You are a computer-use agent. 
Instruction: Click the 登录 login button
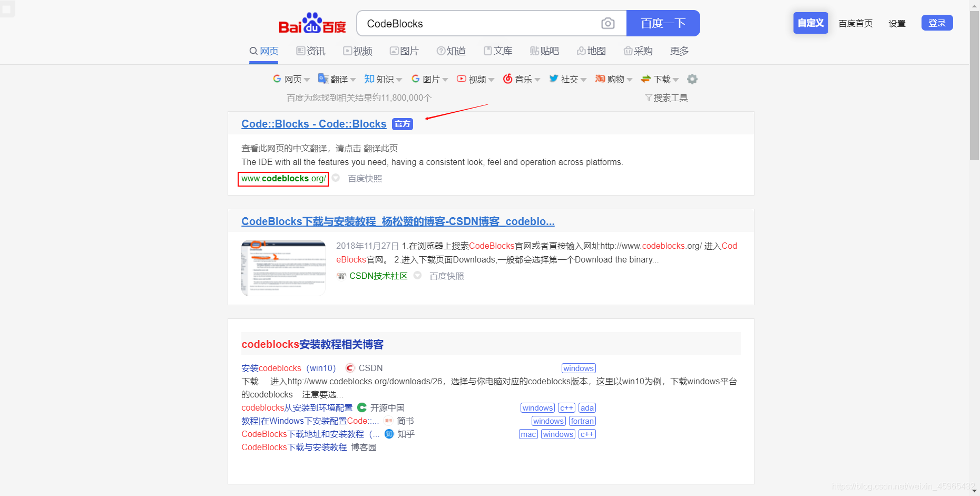tap(937, 23)
